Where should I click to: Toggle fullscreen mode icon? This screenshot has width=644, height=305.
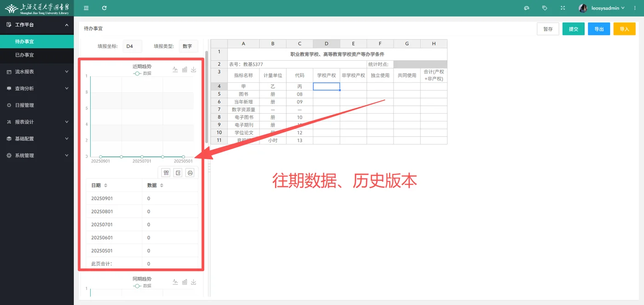[563, 8]
